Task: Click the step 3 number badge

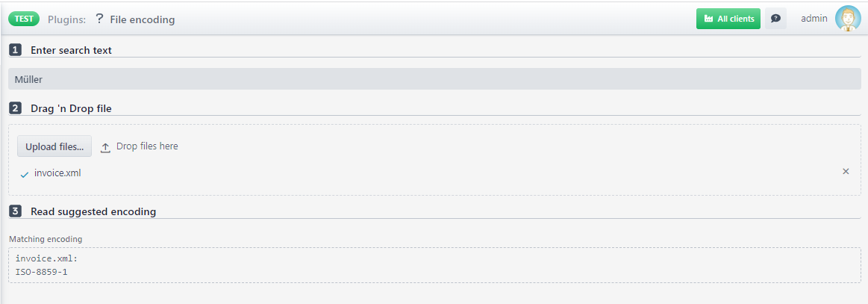Action: pos(16,211)
